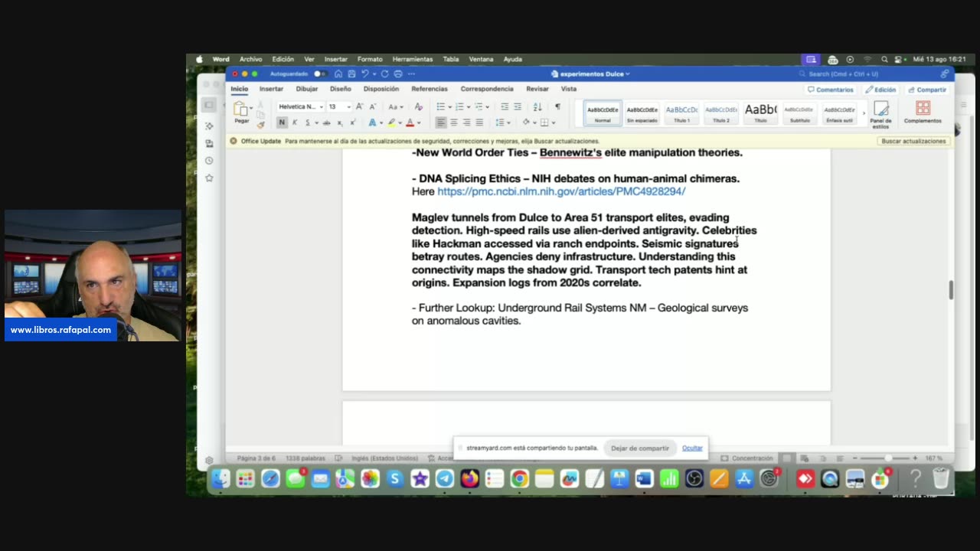Viewport: 980px width, 551px height.
Task: Open Firefox from the Dock
Action: pyautogui.click(x=469, y=479)
